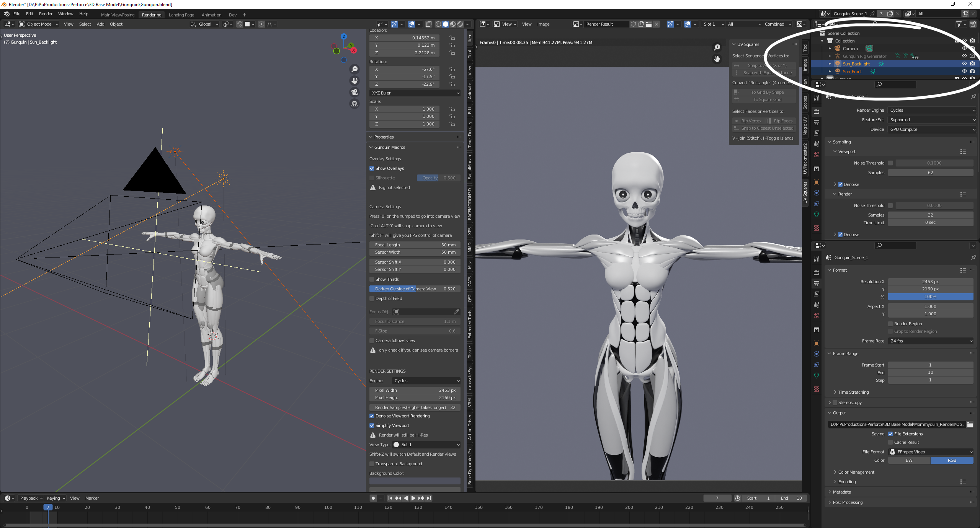Uncheck Denoise Viewport Rendering
This screenshot has width=980, height=528.
(x=372, y=416)
